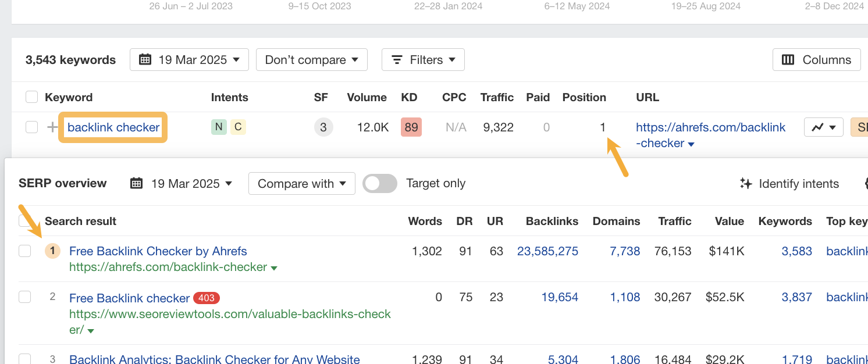Click the SF count badge showing 3

coord(323,127)
